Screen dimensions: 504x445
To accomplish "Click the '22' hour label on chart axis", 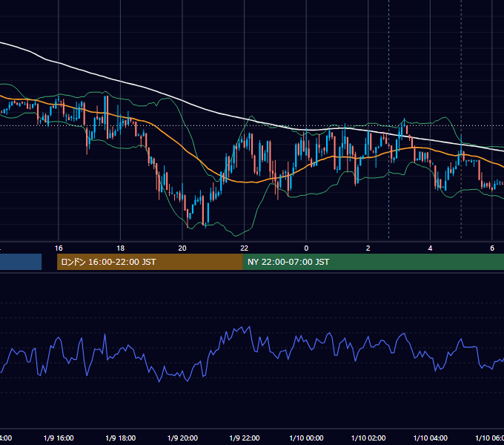I will pos(245,248).
